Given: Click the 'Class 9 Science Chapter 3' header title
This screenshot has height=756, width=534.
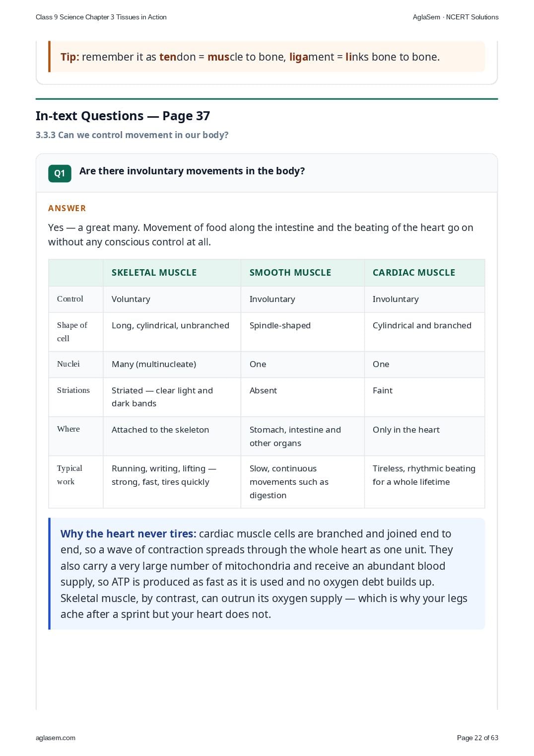Looking at the screenshot, I should (101, 17).
